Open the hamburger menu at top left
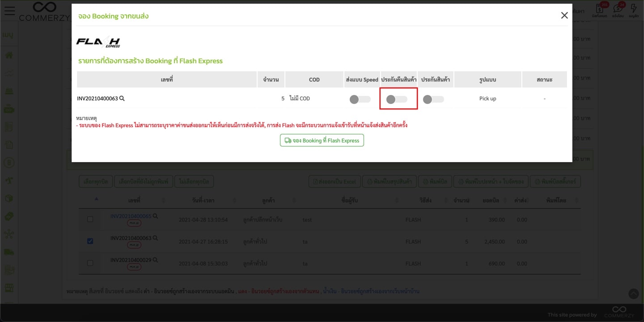The height and width of the screenshot is (322, 644). click(9, 11)
